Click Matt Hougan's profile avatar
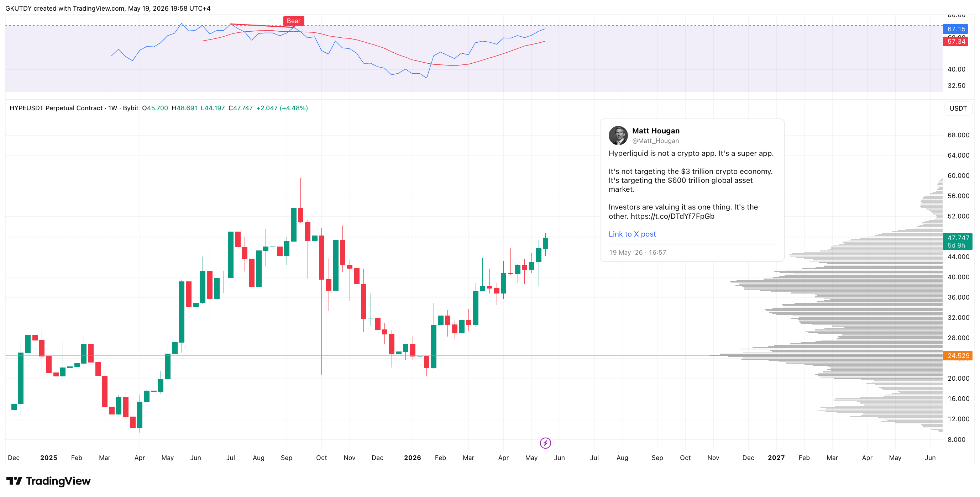The height and width of the screenshot is (497, 980). pyautogui.click(x=618, y=136)
